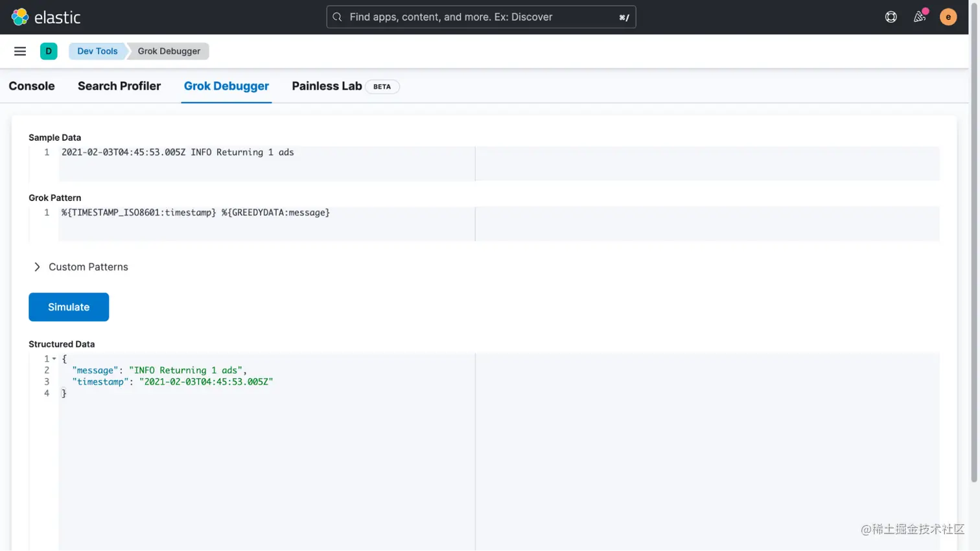The height and width of the screenshot is (551, 980).
Task: Collapse the JSON fold arrow on line 1
Action: 54,359
